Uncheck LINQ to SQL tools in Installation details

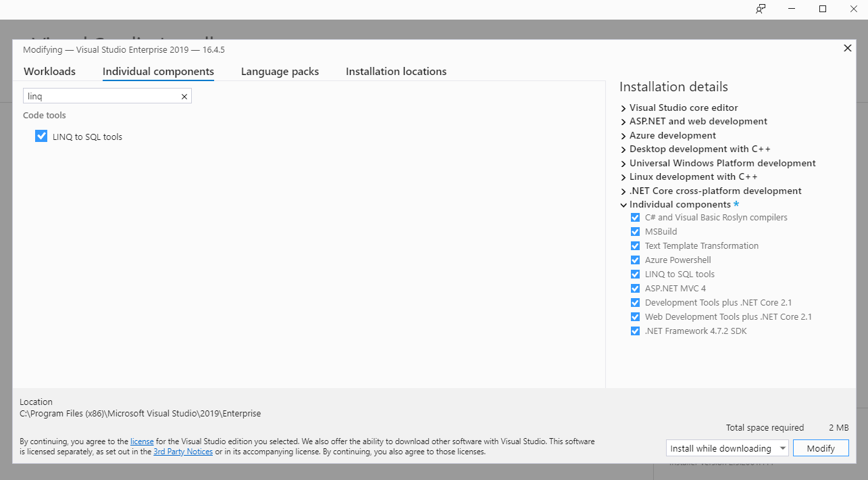coord(635,274)
